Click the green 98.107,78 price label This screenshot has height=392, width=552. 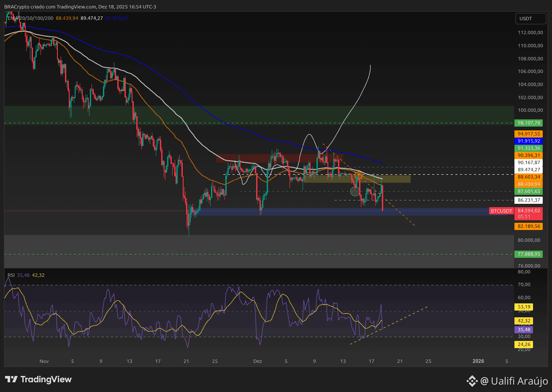click(x=529, y=123)
